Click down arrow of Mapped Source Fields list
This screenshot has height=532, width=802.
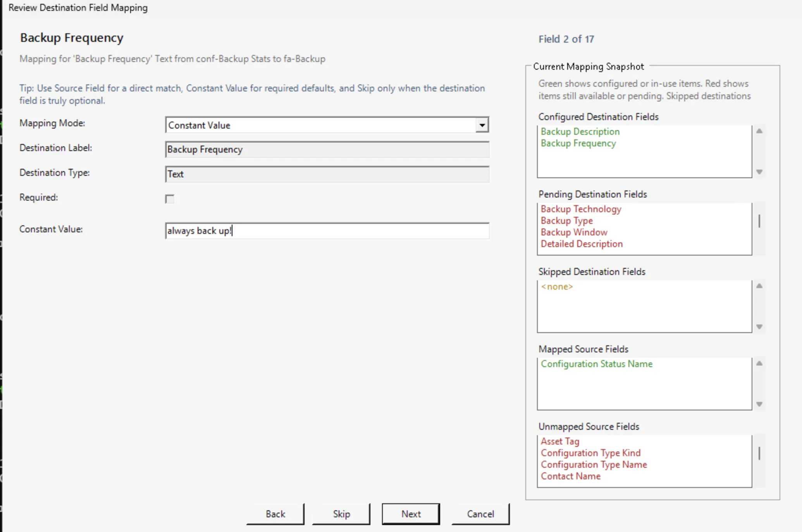[x=759, y=404]
